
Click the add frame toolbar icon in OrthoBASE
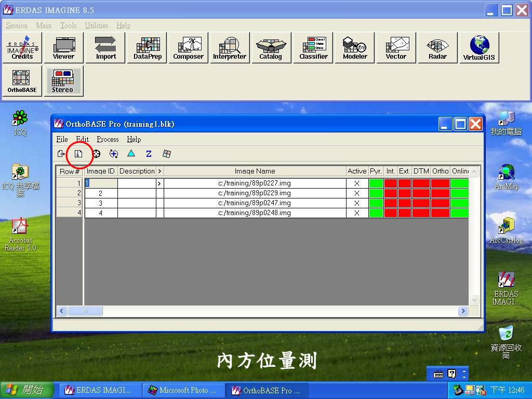click(x=61, y=154)
